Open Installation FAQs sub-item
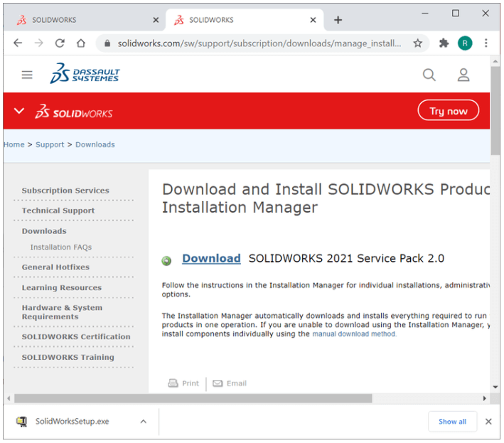This screenshot has height=443, width=504. [60, 247]
